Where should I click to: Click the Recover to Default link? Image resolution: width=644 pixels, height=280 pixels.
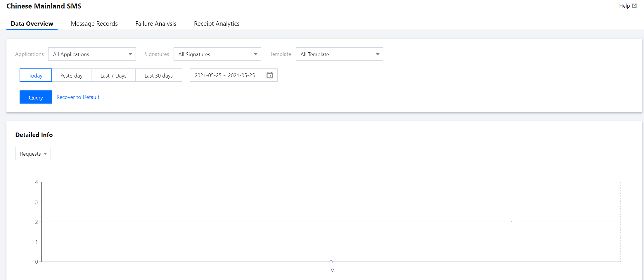(x=78, y=97)
